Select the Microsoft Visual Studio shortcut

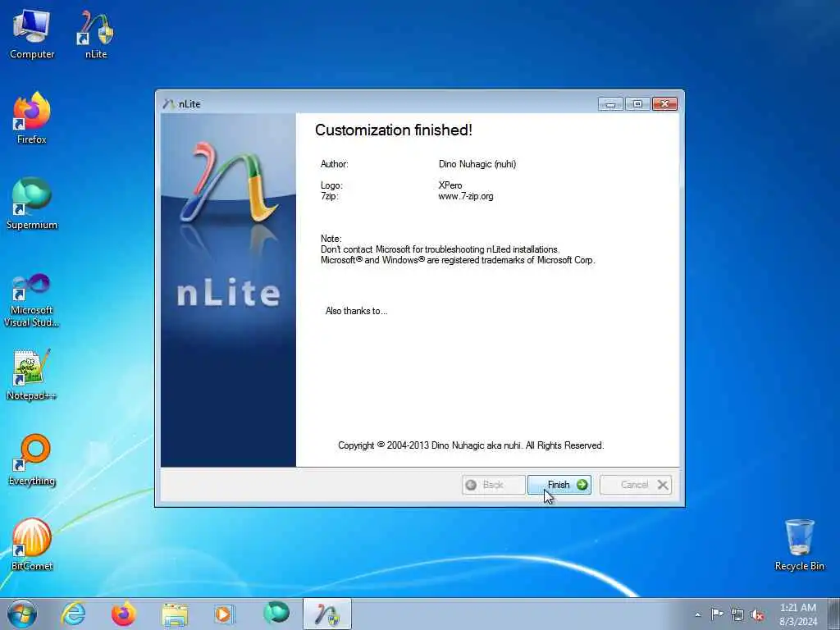tap(32, 300)
